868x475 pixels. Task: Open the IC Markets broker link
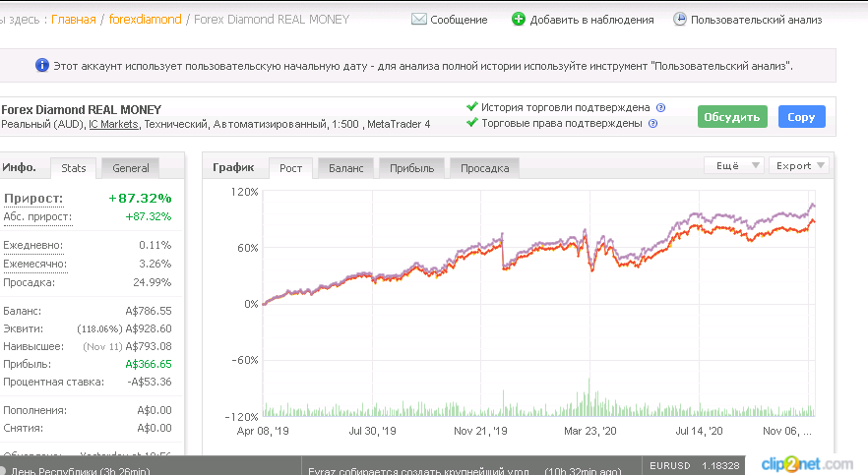coord(113,125)
